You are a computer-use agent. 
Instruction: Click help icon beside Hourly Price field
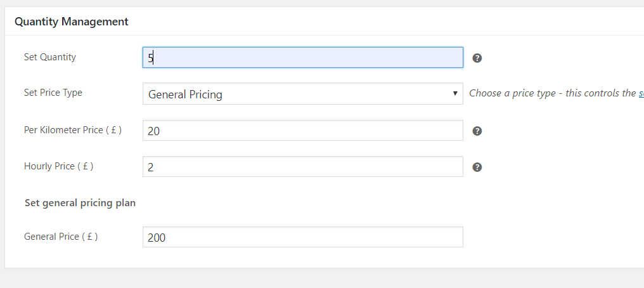(477, 167)
